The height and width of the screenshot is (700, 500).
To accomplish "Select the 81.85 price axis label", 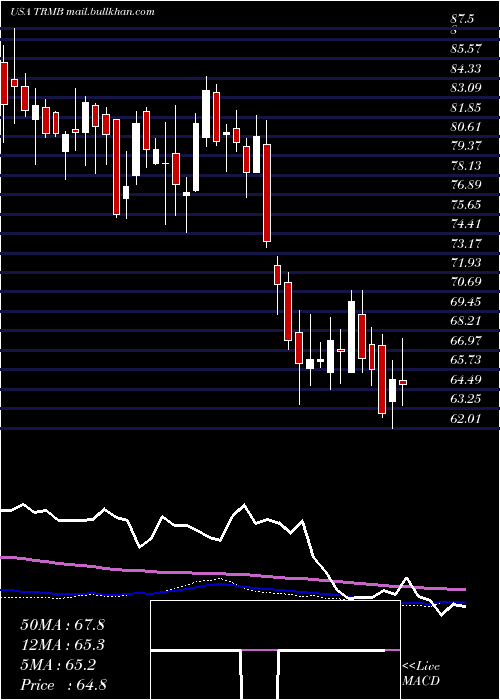I will point(466,108).
